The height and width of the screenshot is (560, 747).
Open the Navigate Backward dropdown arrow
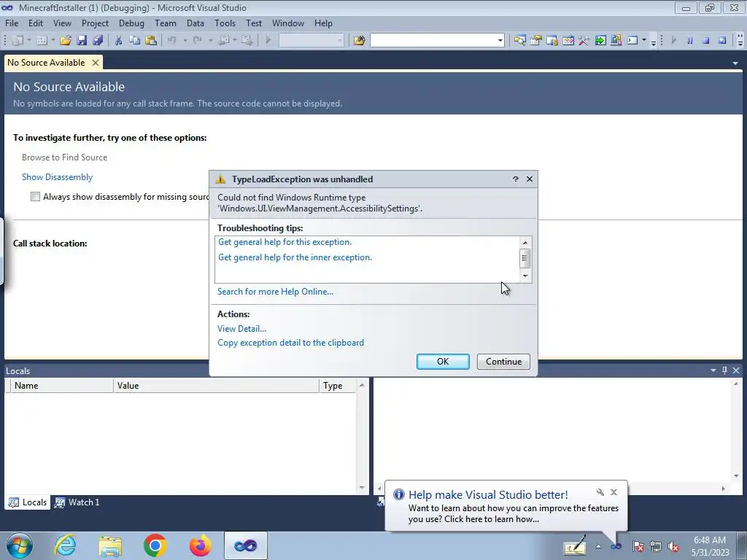tap(235, 41)
